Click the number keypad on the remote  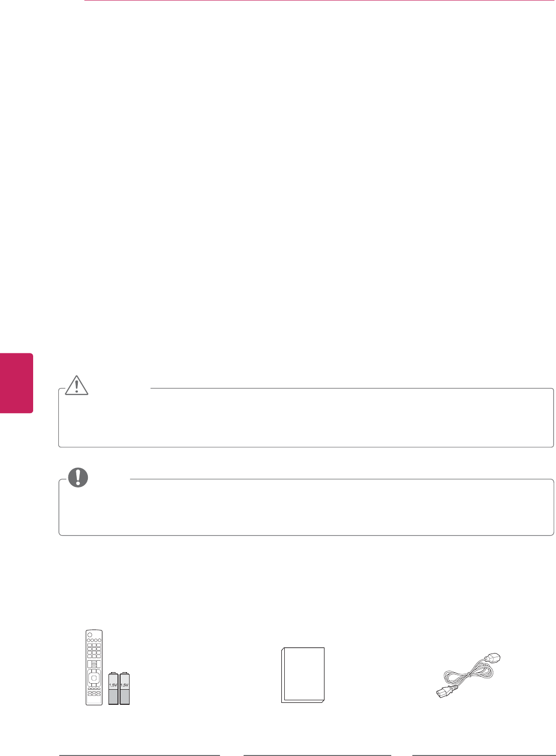click(94, 651)
